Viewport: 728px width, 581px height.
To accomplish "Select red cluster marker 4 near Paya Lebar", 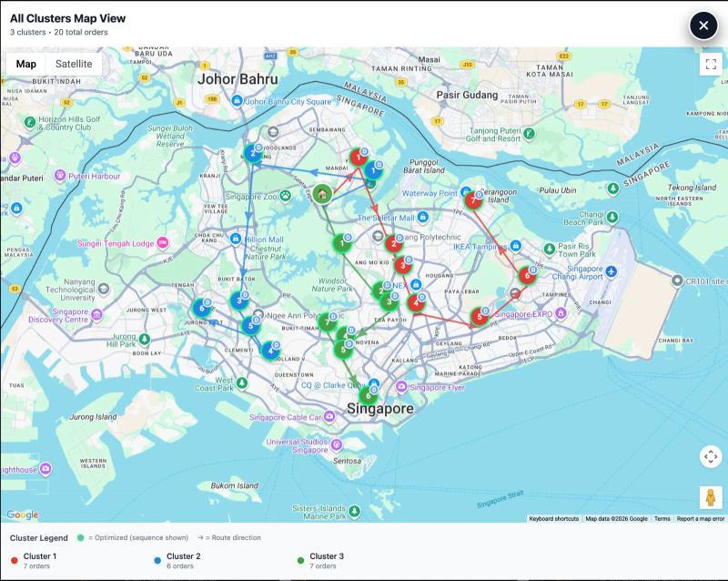I will [416, 303].
